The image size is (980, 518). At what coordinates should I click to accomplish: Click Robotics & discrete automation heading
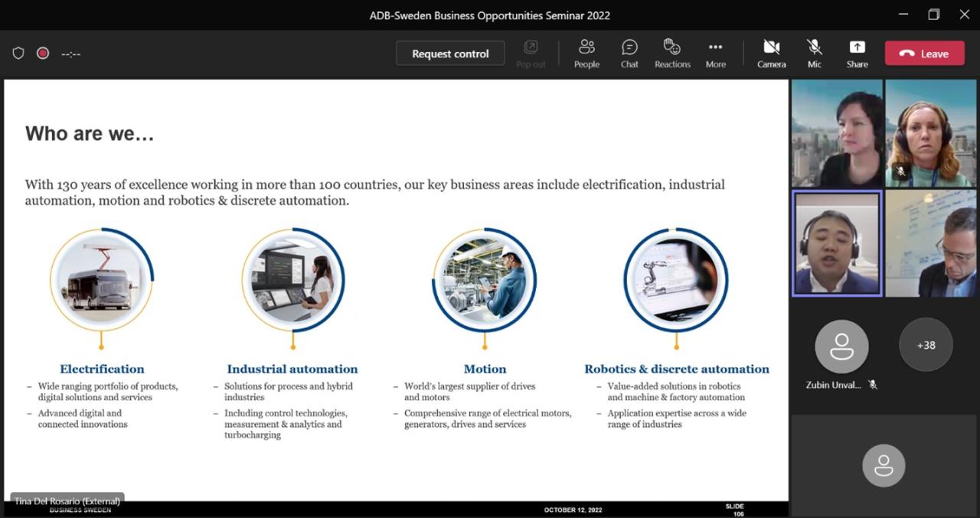pyautogui.click(x=677, y=369)
